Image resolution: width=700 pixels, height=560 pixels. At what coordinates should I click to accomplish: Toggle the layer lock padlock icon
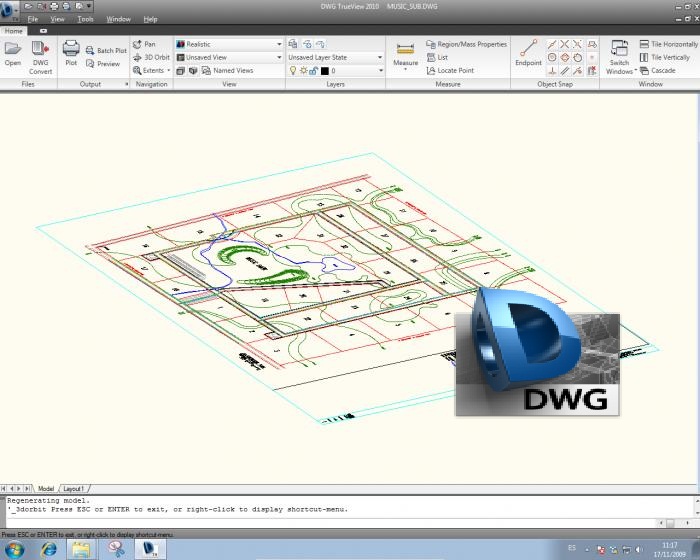pyautogui.click(x=313, y=71)
